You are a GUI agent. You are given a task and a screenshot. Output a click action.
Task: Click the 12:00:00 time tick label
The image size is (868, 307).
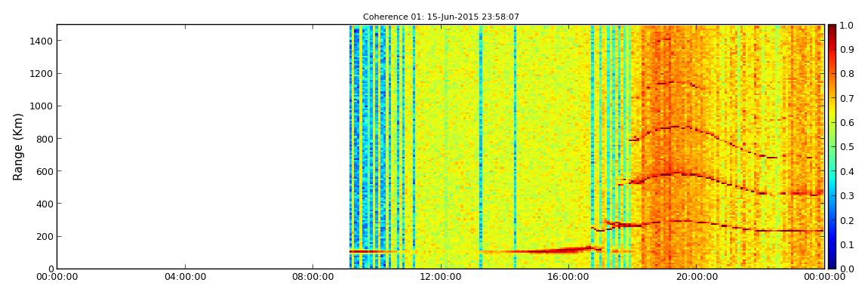tap(441, 277)
